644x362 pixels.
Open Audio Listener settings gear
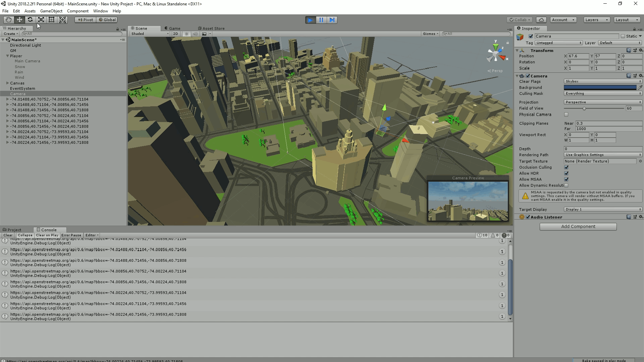coord(641,217)
